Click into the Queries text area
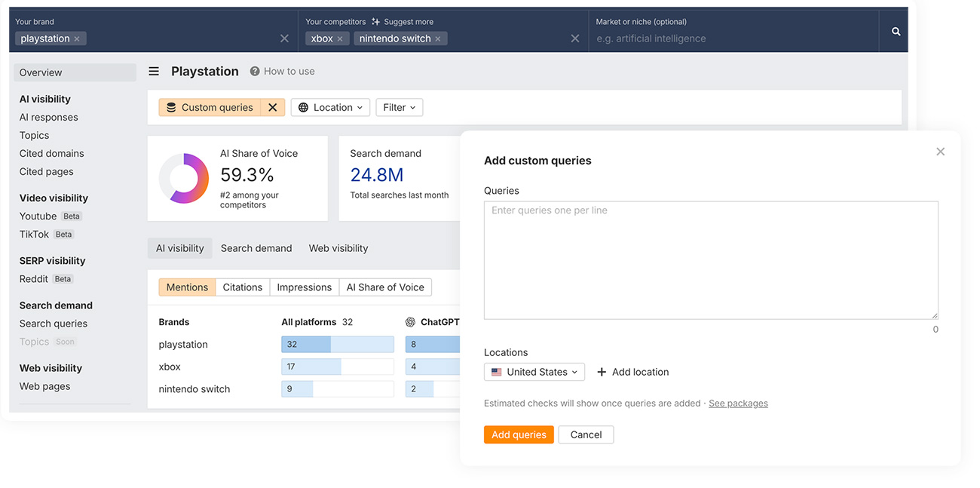This screenshot has width=980, height=488. coord(710,260)
